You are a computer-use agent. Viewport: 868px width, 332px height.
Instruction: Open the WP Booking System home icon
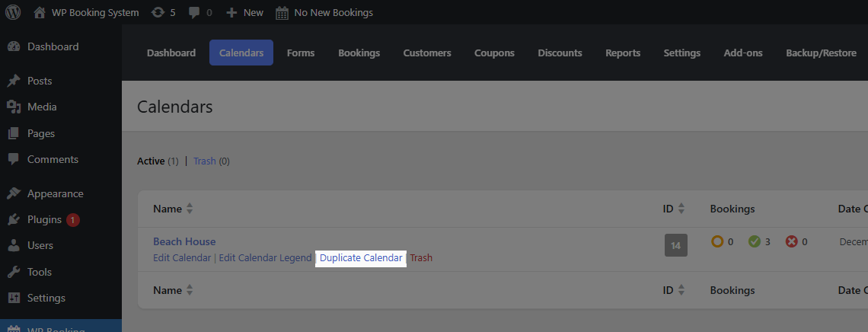point(39,12)
